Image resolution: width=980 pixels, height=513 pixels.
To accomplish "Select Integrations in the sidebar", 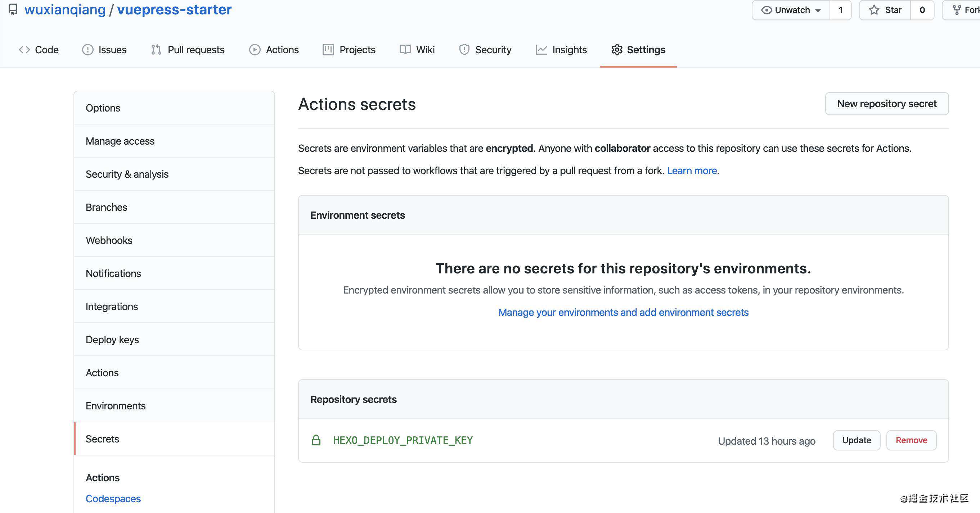I will click(x=174, y=306).
